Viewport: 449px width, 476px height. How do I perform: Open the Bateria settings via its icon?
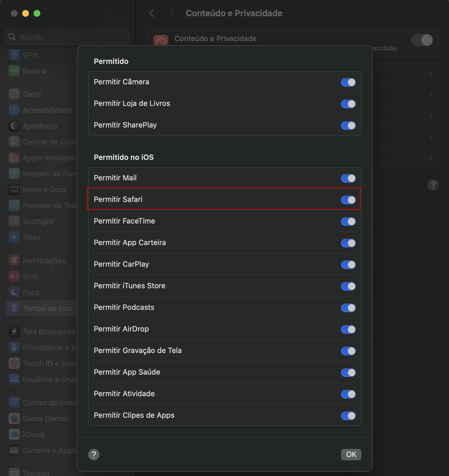[x=14, y=71]
